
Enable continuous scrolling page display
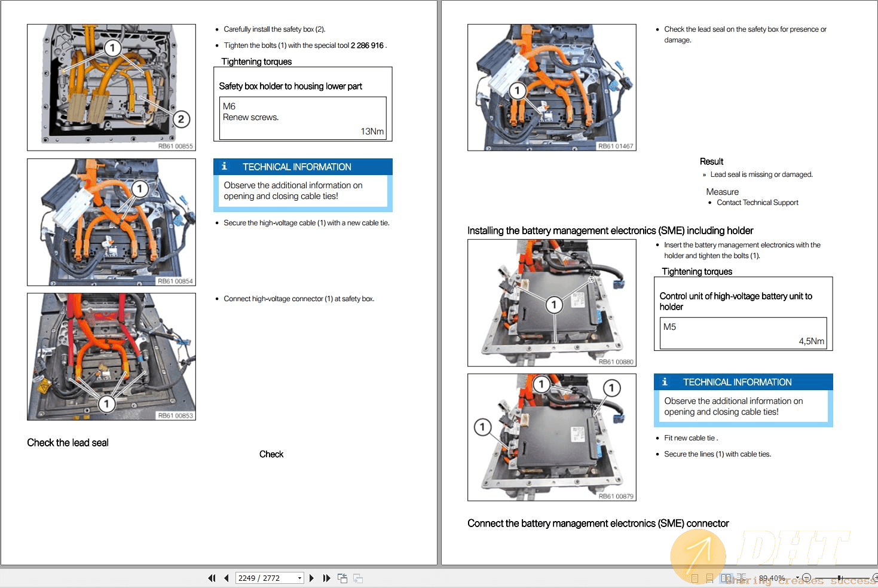click(709, 577)
